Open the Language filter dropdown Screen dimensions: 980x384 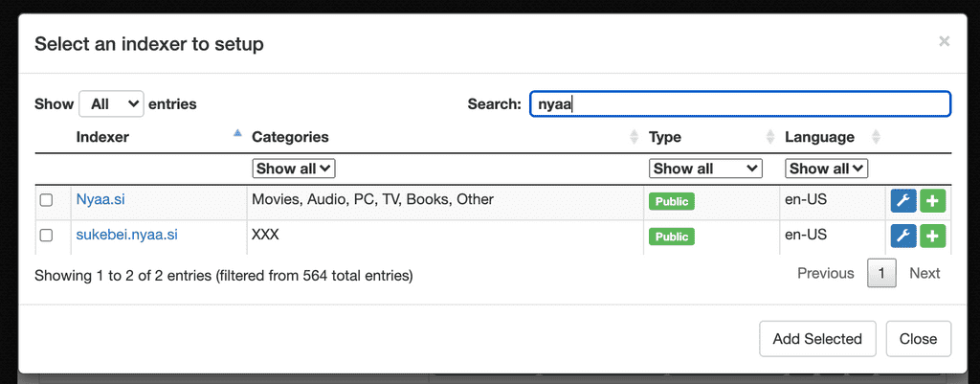pos(826,169)
